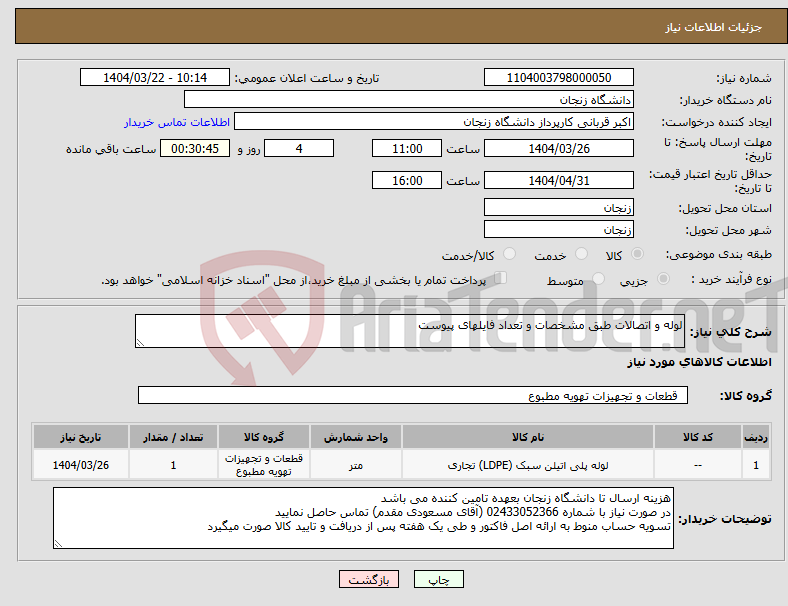Click the تعداد / مقدار column header
The height and width of the screenshot is (606, 788).
click(x=173, y=437)
